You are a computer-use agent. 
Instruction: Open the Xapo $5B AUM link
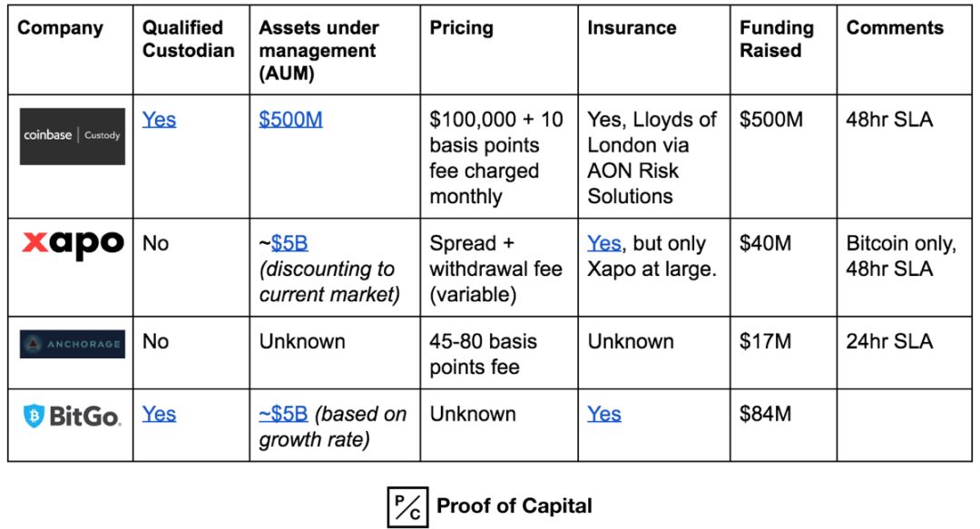(x=289, y=243)
